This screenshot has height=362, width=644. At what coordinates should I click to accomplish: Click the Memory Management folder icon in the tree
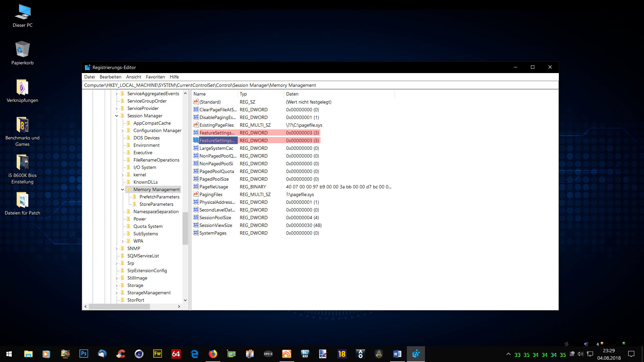pos(129,189)
